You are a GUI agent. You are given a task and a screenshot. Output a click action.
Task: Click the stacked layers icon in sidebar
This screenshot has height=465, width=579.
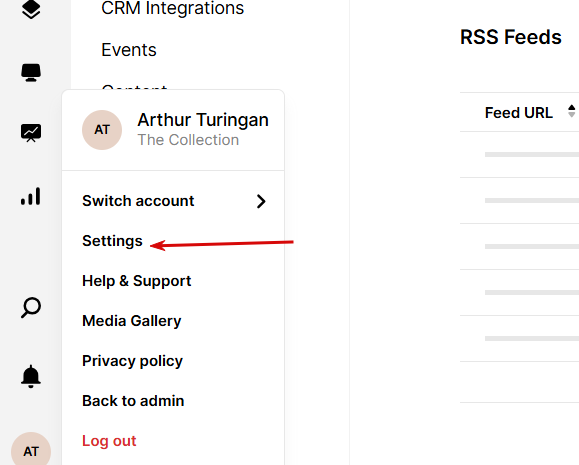point(31,9)
